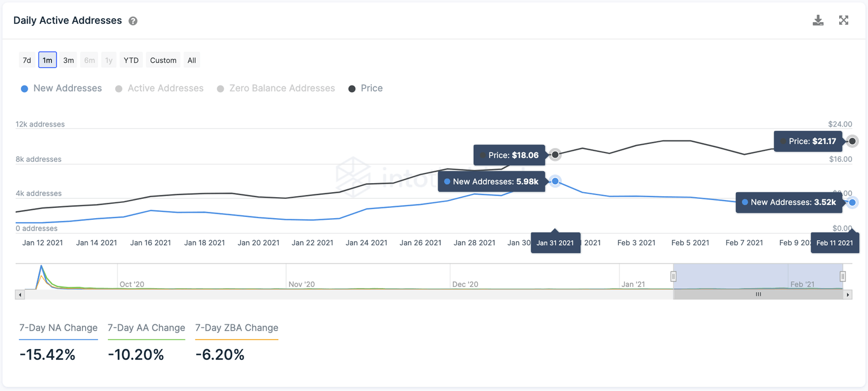Switch to the 3m view
Image resolution: width=868 pixels, height=391 pixels.
coord(68,59)
